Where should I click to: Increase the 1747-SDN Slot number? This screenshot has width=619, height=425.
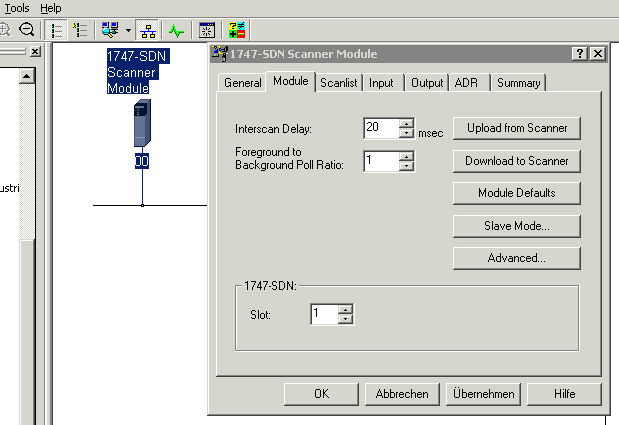click(346, 309)
